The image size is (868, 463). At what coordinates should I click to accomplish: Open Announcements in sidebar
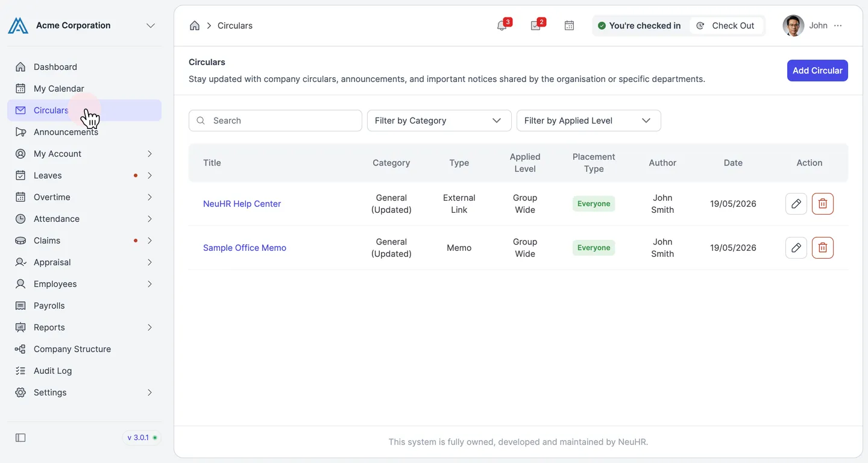point(84,132)
